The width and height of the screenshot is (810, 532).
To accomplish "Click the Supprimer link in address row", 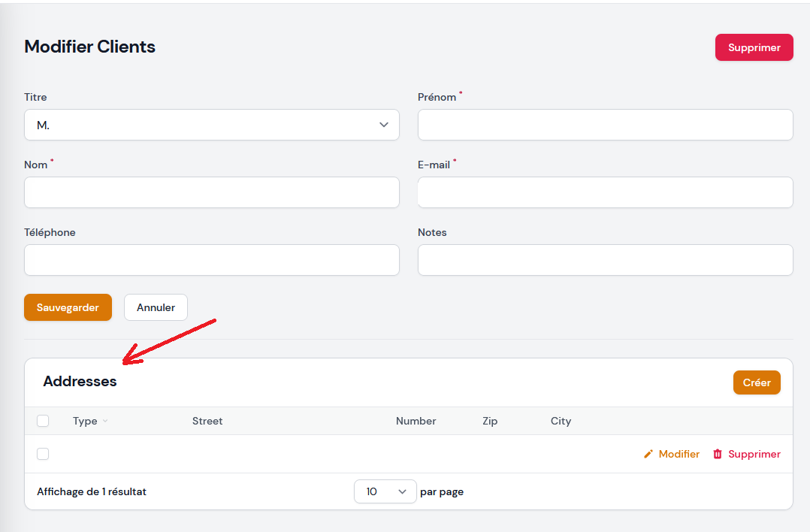I will [754, 454].
